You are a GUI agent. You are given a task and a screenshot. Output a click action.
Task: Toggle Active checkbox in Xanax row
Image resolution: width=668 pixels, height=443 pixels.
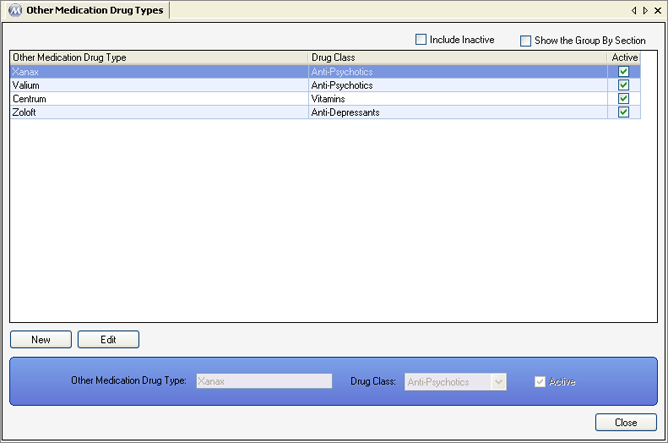tap(623, 72)
